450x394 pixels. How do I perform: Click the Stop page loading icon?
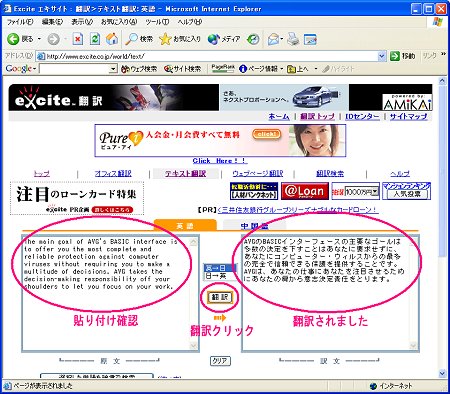(77, 39)
